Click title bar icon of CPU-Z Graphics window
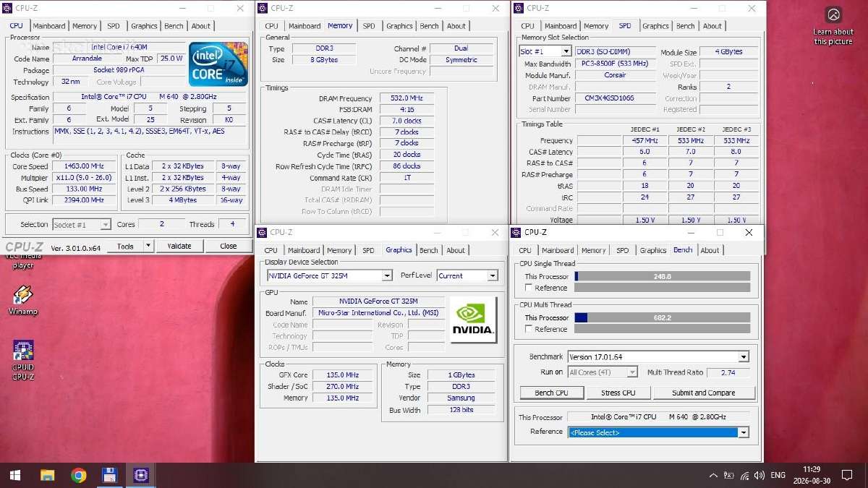This screenshot has width=868, height=488. click(x=263, y=232)
